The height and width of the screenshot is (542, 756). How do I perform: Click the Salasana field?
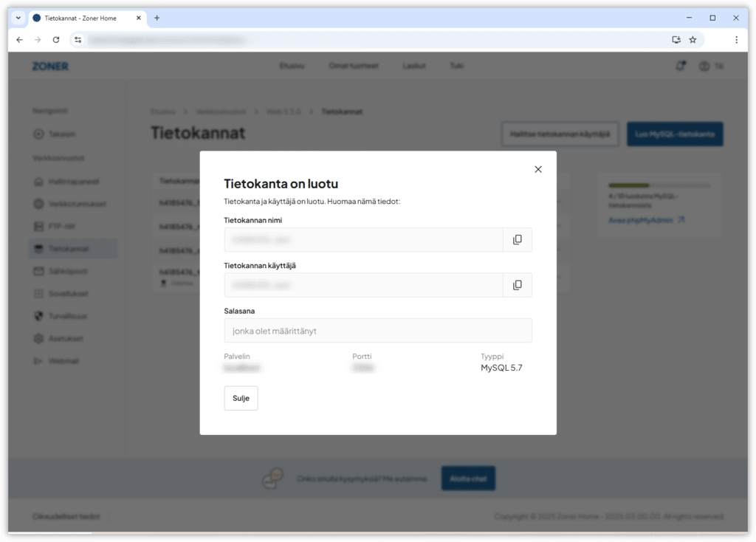(x=377, y=331)
